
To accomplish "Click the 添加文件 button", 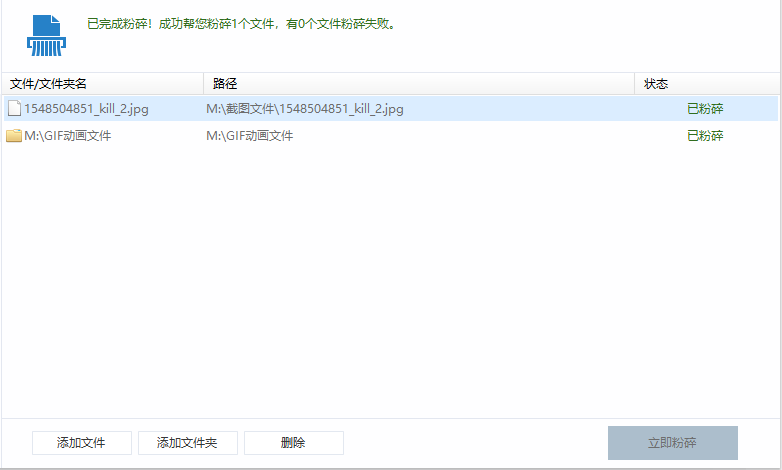I will coord(82,443).
